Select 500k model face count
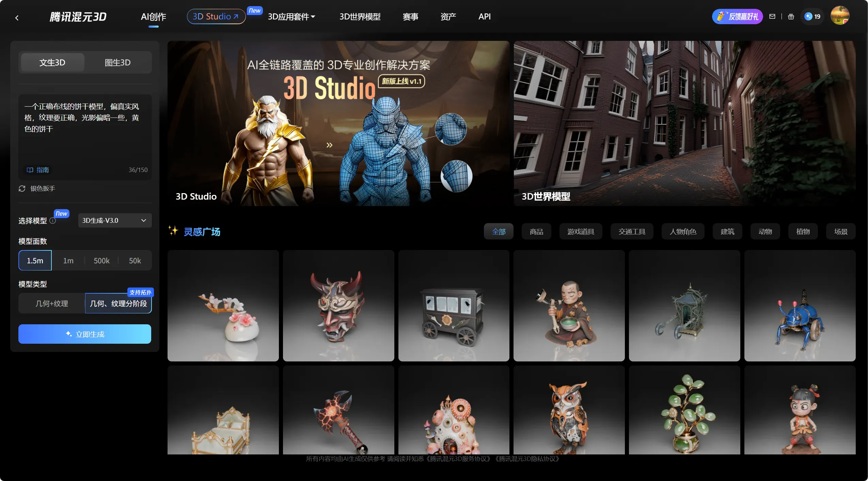Image resolution: width=868 pixels, height=481 pixels. pos(101,261)
